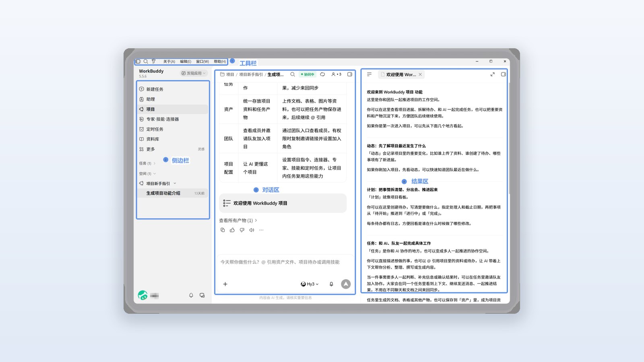Image resolution: width=644 pixels, height=362 pixels.
Task: Click the round send arrow button
Action: pos(346,284)
